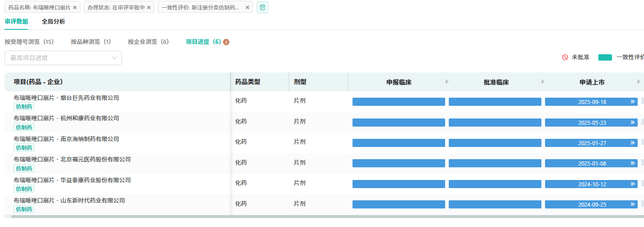Switch to the 全局分析 tab

53,21
